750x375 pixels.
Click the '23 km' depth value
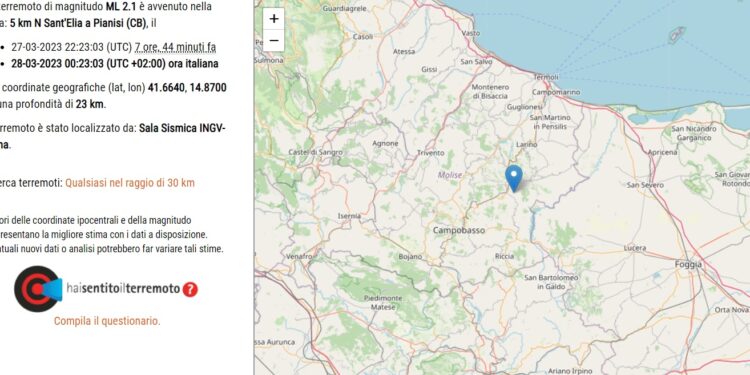[89, 105]
